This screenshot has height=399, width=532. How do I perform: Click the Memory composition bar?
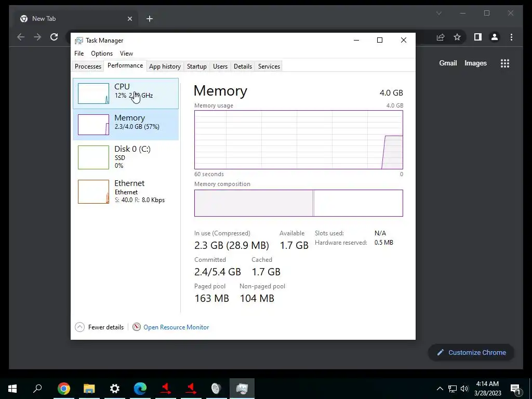point(299,203)
